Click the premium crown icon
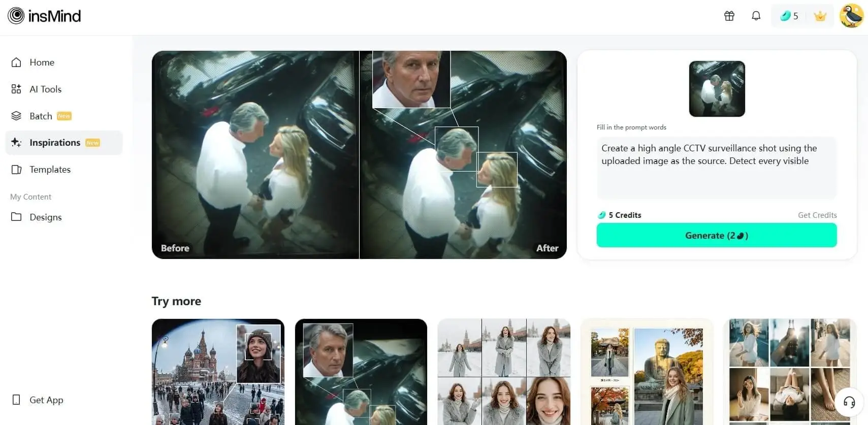Screen dimensions: 868x425 point(820,16)
